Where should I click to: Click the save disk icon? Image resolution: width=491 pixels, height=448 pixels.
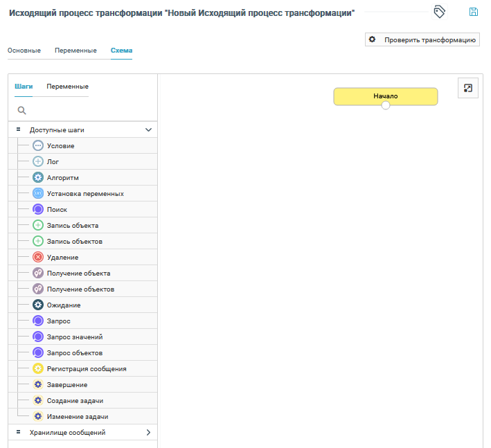coord(474,12)
